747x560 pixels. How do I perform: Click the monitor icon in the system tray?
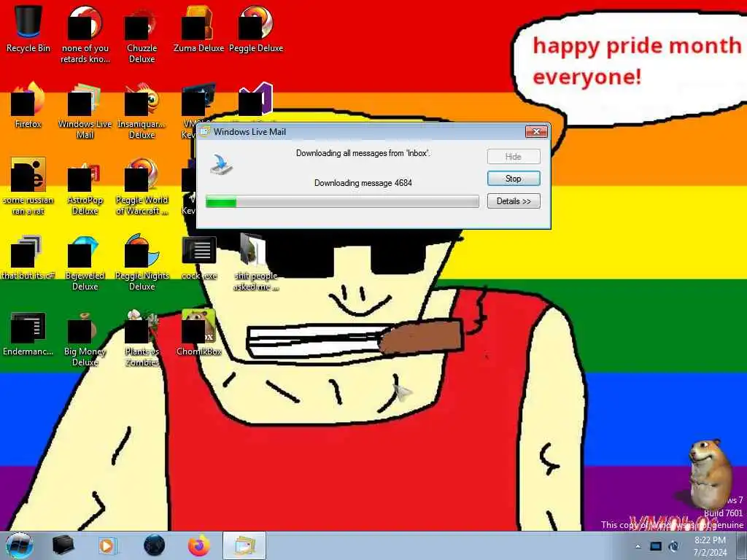pos(656,546)
